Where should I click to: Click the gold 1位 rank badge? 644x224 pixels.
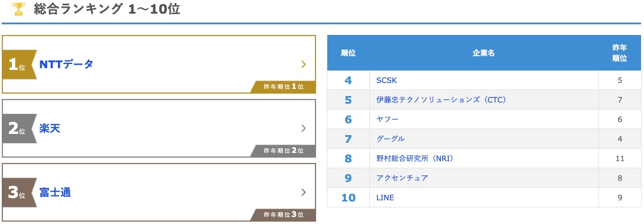point(19,65)
